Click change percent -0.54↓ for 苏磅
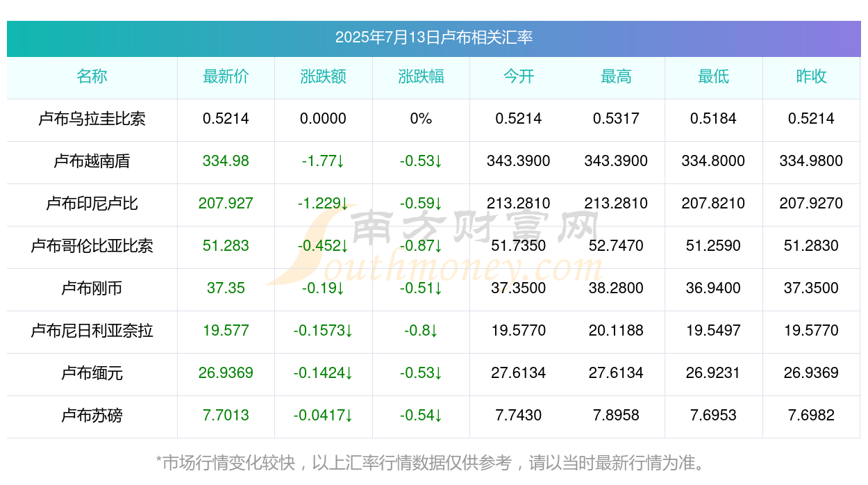 421,416
